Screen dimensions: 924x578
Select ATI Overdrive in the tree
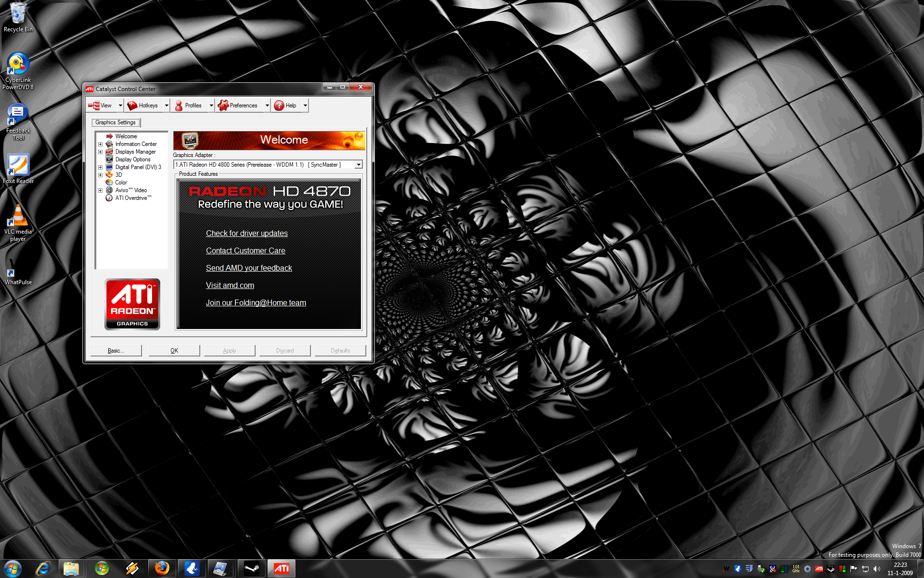click(x=133, y=198)
